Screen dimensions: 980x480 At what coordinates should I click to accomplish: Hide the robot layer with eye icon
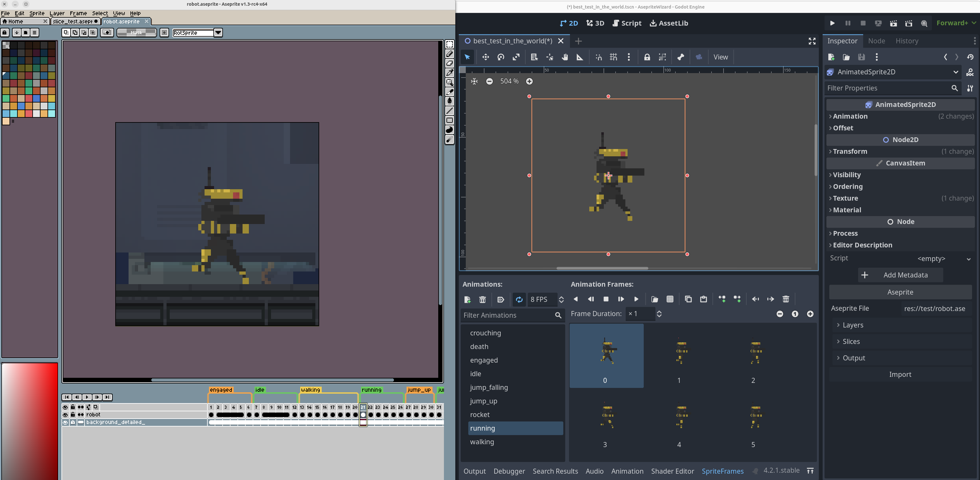coord(65,415)
